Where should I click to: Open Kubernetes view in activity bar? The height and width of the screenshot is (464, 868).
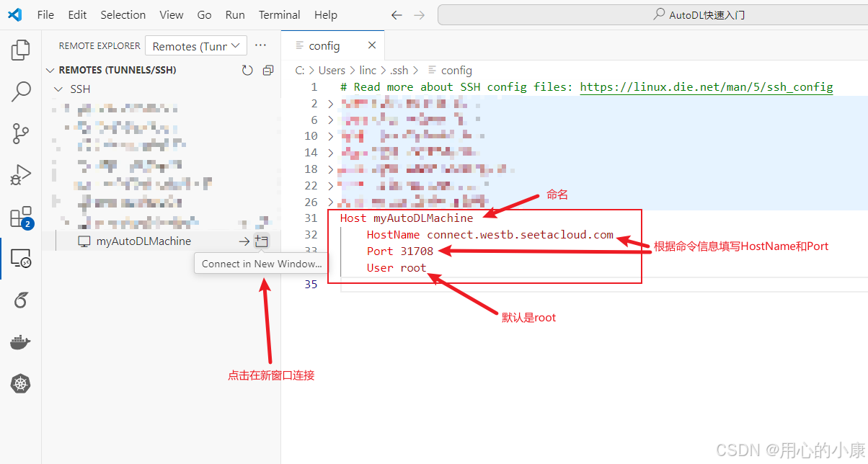click(x=21, y=384)
